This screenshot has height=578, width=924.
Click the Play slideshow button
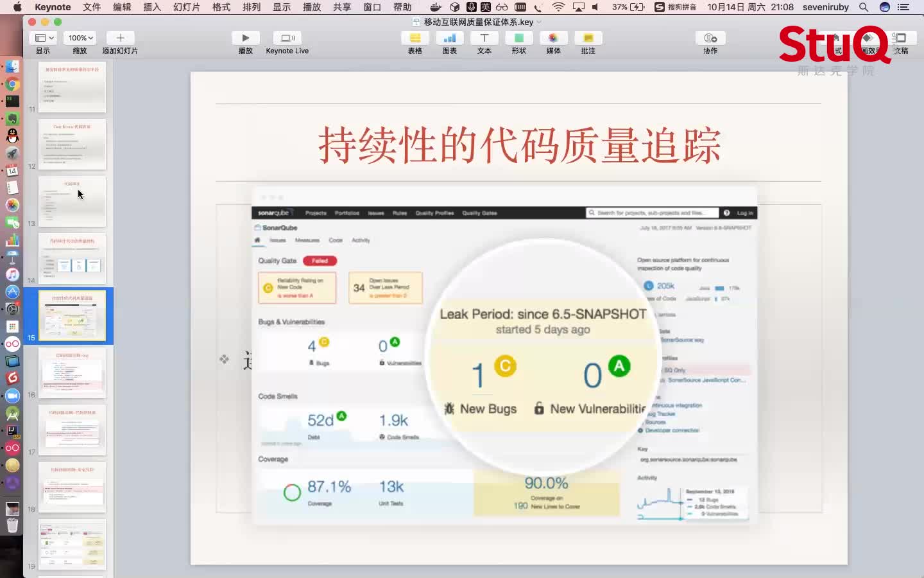click(x=245, y=38)
